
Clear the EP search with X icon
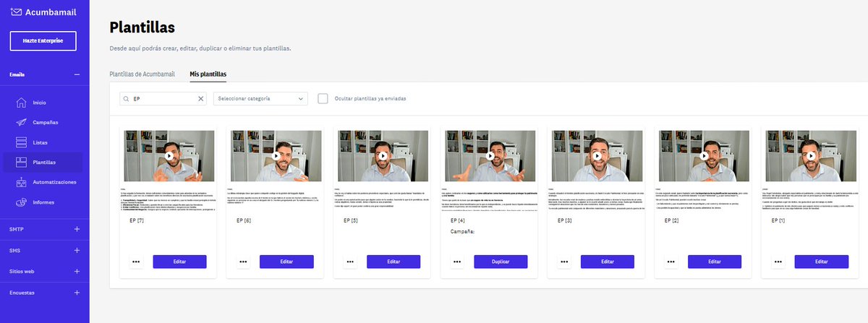click(x=201, y=98)
